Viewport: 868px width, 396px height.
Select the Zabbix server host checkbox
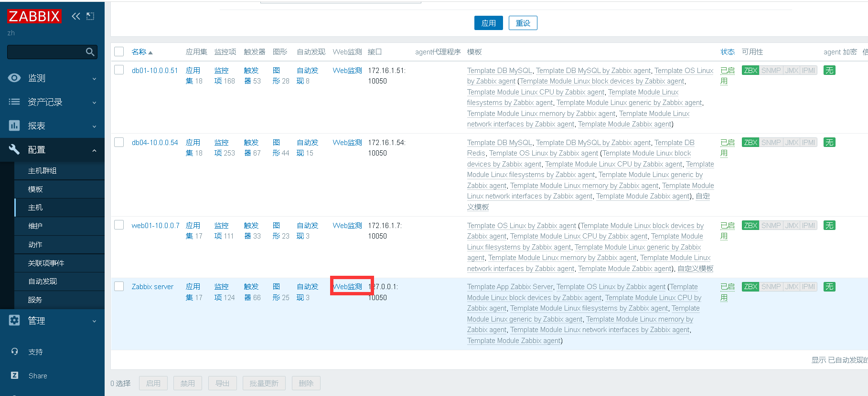(119, 286)
